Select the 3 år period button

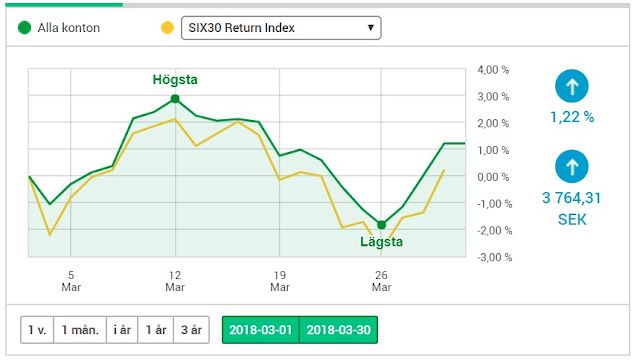coord(191,330)
